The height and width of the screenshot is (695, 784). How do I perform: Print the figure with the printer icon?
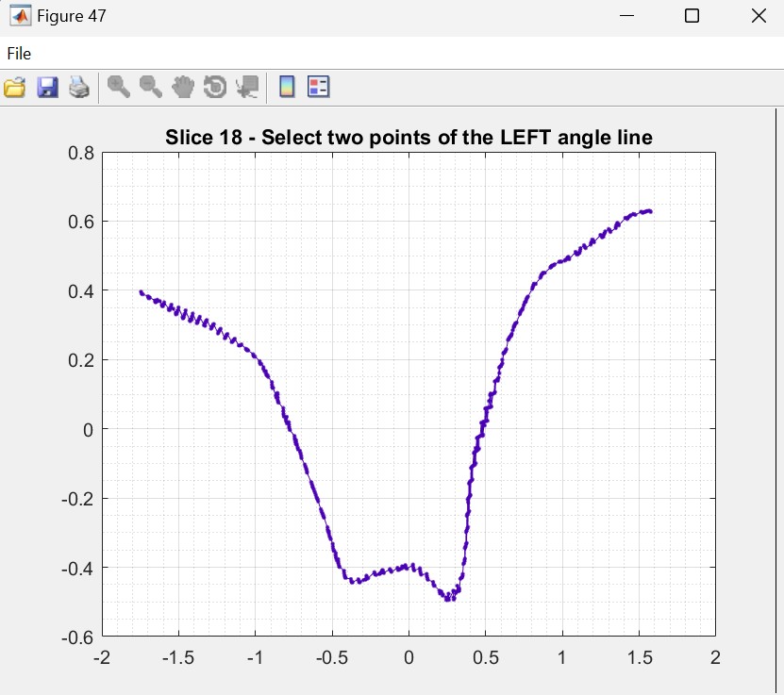pyautogui.click(x=79, y=88)
